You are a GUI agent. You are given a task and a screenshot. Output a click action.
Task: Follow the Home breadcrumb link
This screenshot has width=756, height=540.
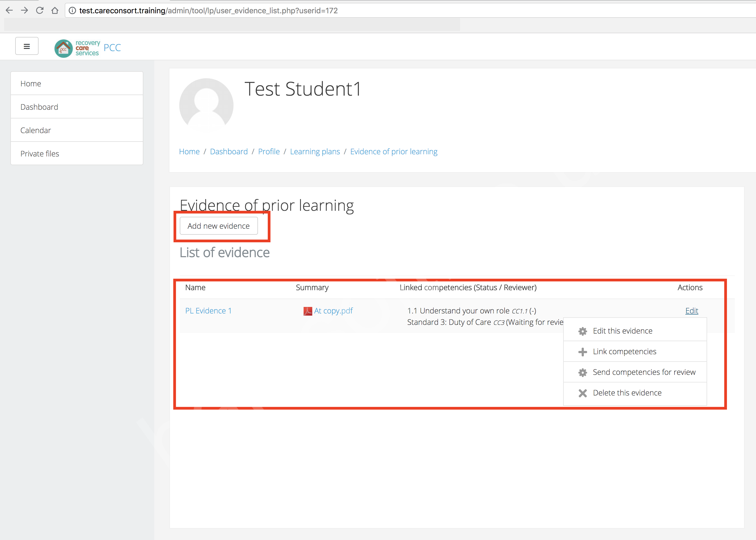pyautogui.click(x=189, y=152)
